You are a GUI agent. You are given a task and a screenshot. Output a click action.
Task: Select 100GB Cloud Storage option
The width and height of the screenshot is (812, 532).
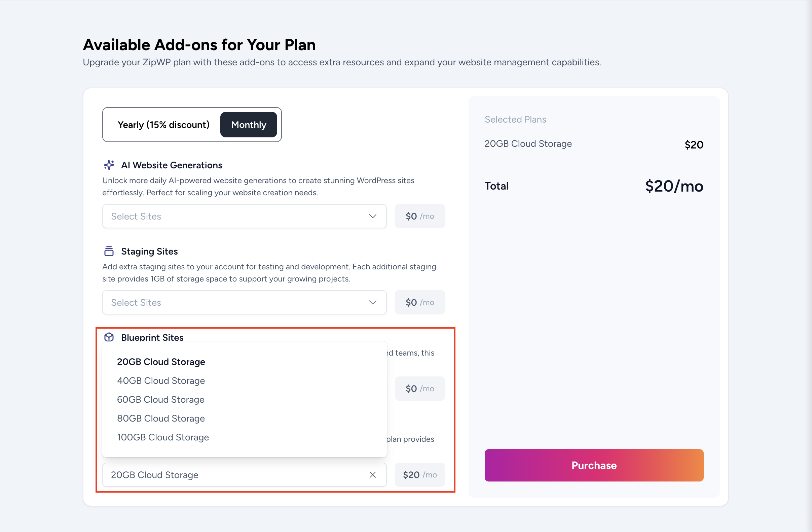click(163, 437)
